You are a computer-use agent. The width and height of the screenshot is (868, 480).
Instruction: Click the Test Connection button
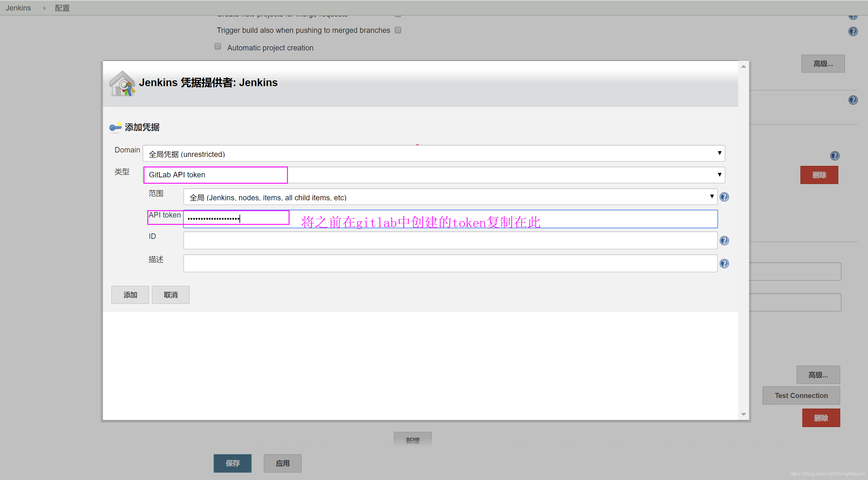pyautogui.click(x=801, y=395)
